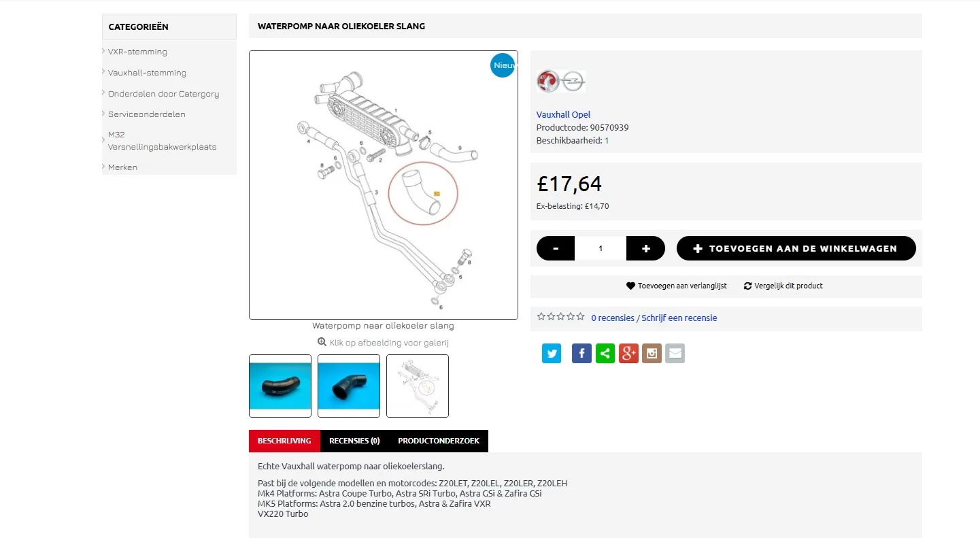Share product on Google Plus
The height and width of the screenshot is (538, 980).
coord(628,354)
